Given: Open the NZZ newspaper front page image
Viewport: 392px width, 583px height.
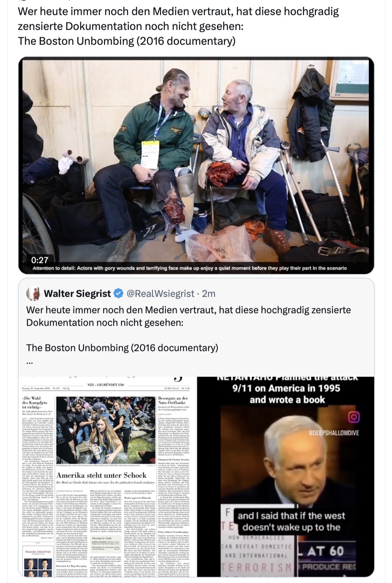Looking at the screenshot, I should [107, 477].
